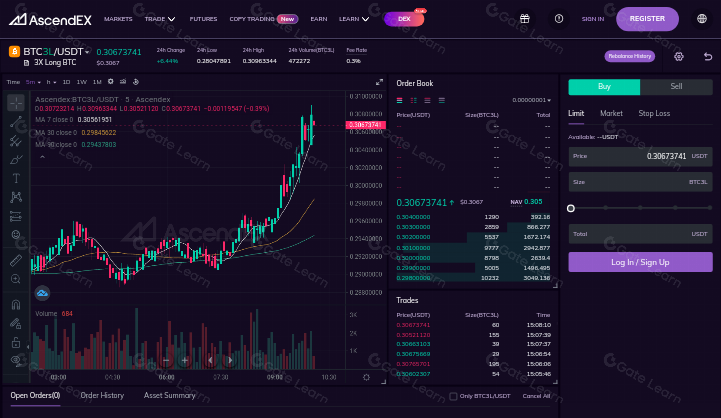Show the third order book layout icon

(x=427, y=100)
